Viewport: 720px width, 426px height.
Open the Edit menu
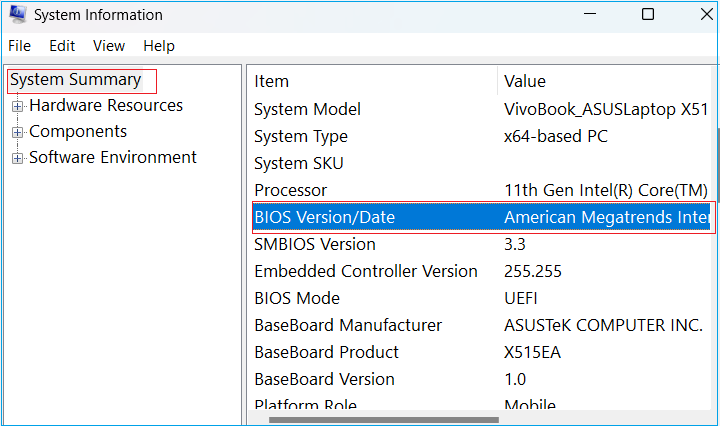pyautogui.click(x=62, y=46)
